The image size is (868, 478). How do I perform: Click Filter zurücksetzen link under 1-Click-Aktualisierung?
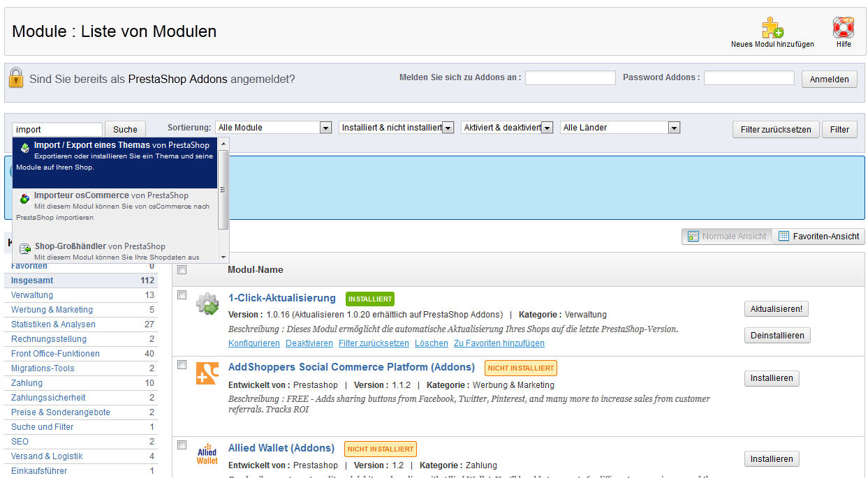(x=374, y=343)
